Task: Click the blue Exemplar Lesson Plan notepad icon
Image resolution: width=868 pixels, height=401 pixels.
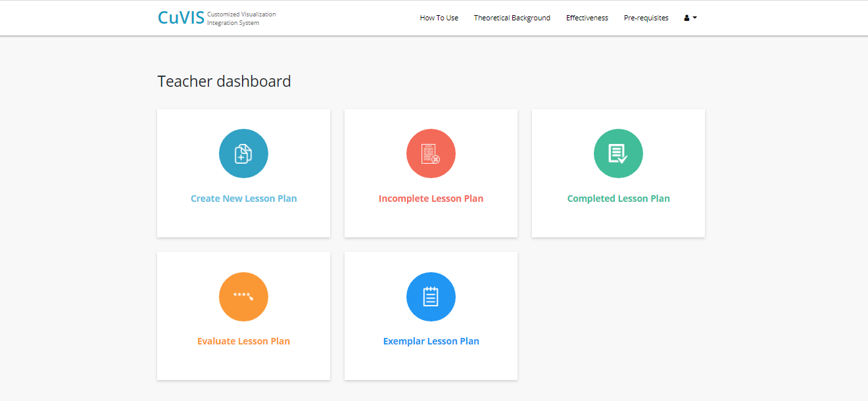Action: pyautogui.click(x=431, y=296)
